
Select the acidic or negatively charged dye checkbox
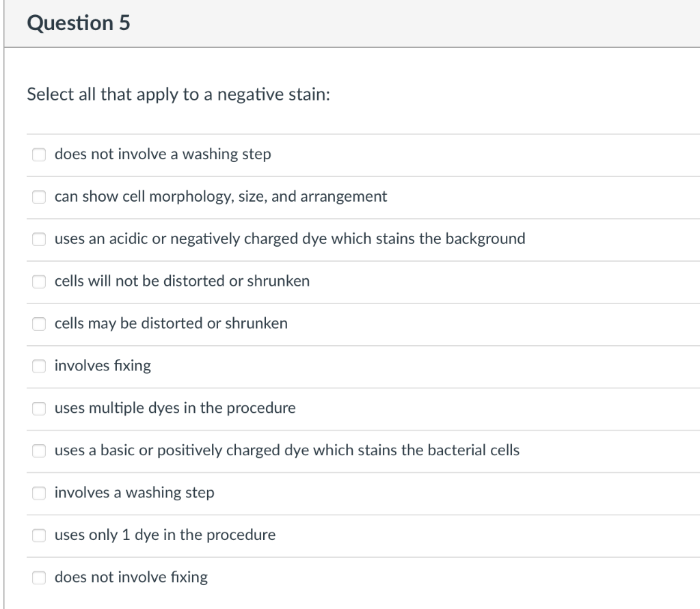(39, 239)
